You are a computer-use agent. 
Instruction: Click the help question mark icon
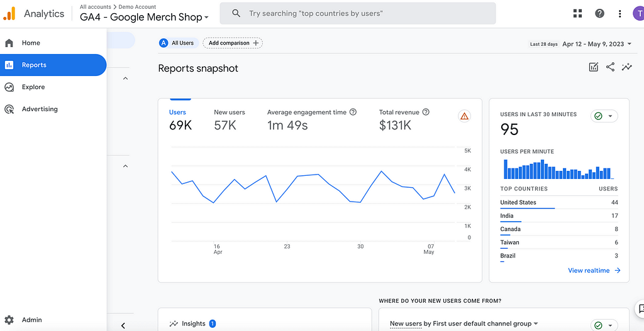tap(599, 13)
